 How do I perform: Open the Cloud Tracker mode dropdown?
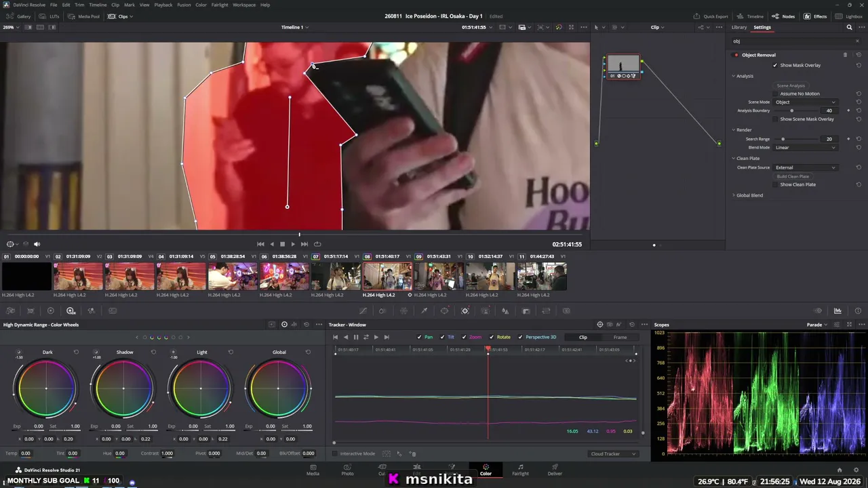614,454
